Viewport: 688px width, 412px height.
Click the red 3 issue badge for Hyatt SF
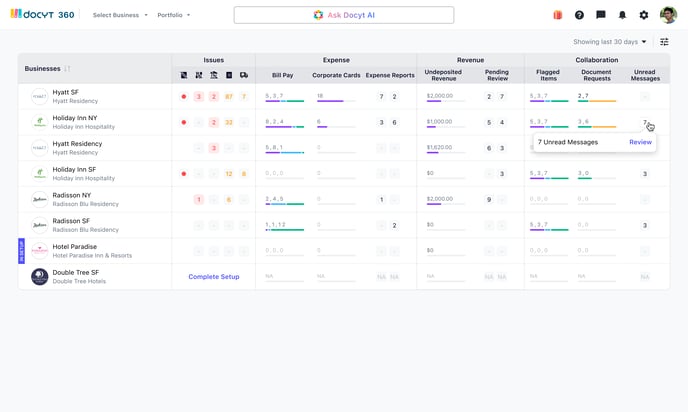[199, 97]
